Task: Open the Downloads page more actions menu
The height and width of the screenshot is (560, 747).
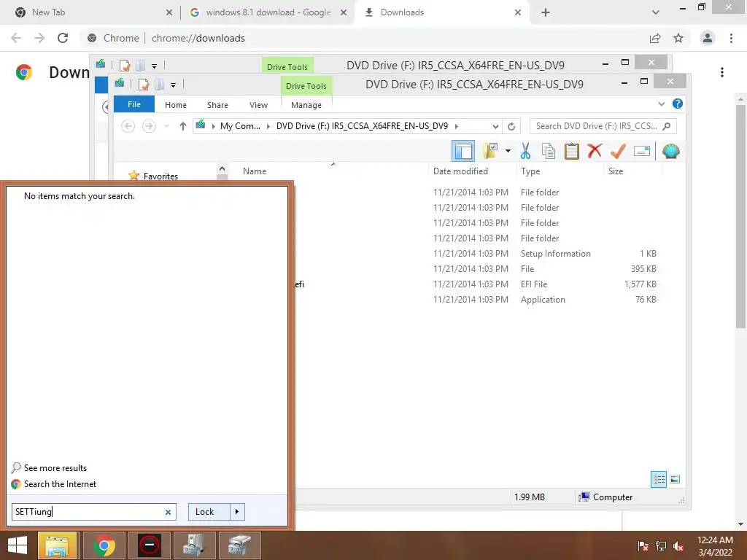Action: (722, 72)
